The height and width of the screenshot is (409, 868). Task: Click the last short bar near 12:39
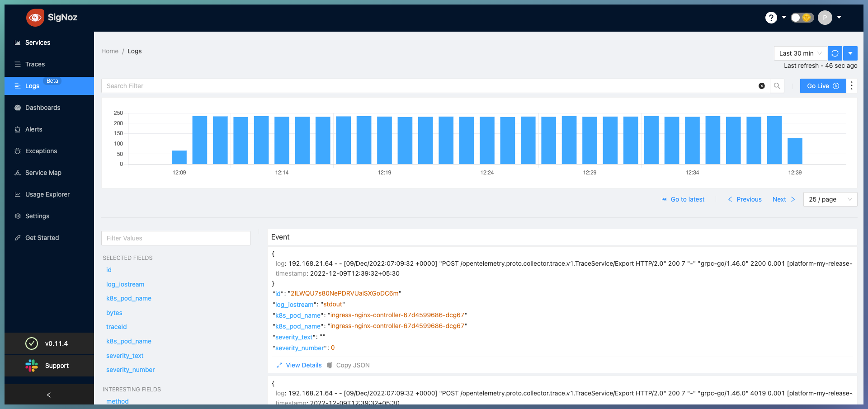point(795,151)
